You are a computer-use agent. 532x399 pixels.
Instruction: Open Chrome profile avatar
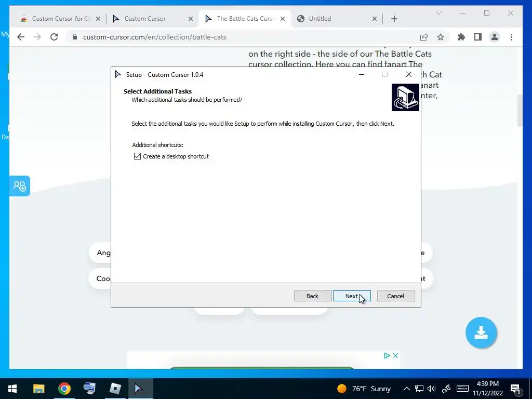pyautogui.click(x=495, y=37)
